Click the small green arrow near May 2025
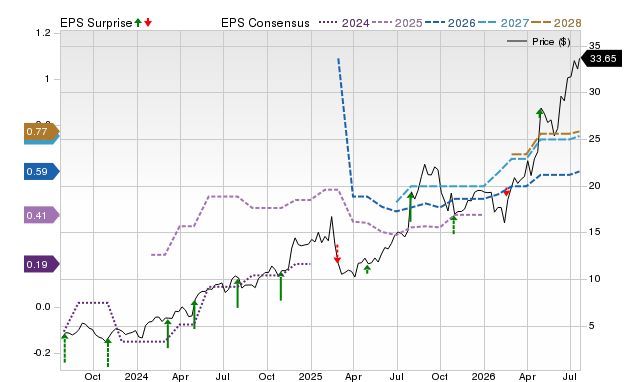Screen dimensions: 640x382 point(367,269)
